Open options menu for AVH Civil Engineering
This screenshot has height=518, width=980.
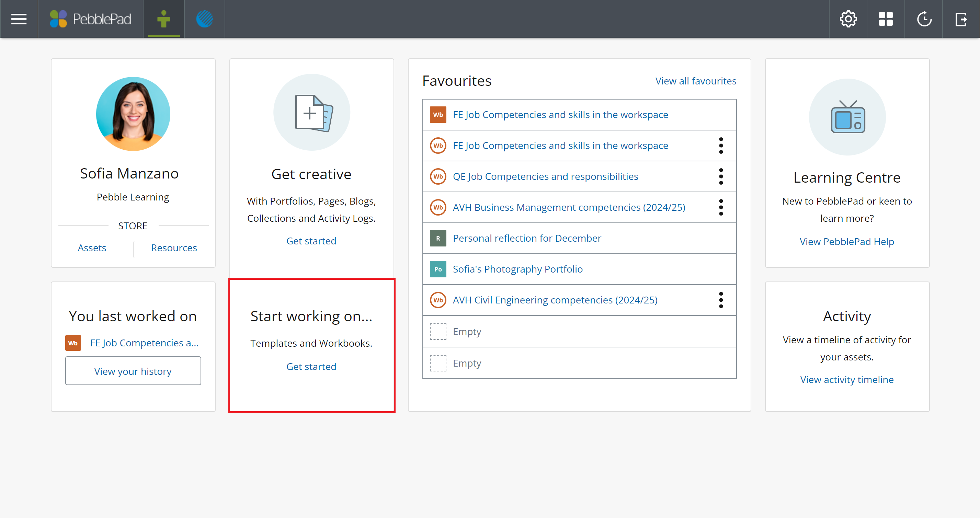(x=720, y=300)
